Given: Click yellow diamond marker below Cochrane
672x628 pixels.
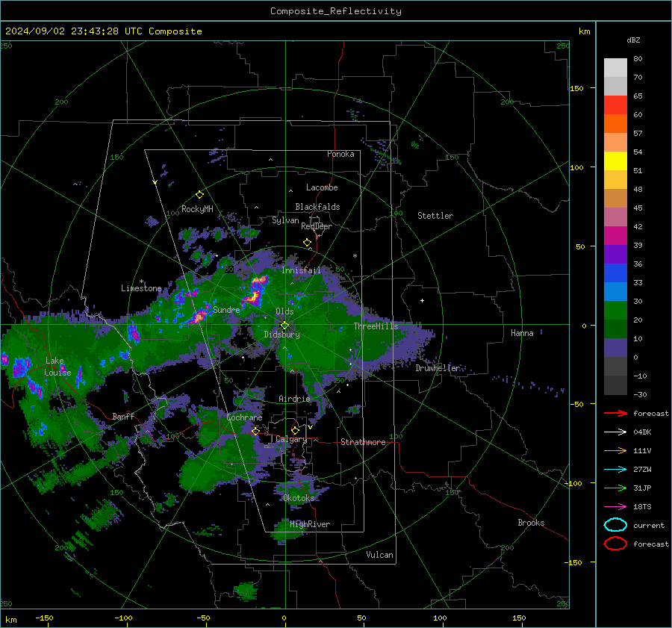Looking at the screenshot, I should (x=255, y=431).
